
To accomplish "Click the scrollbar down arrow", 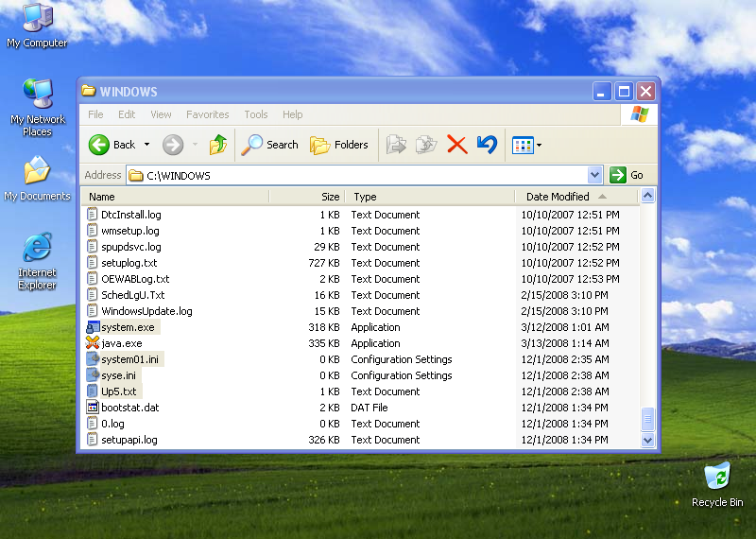I will pyautogui.click(x=647, y=440).
